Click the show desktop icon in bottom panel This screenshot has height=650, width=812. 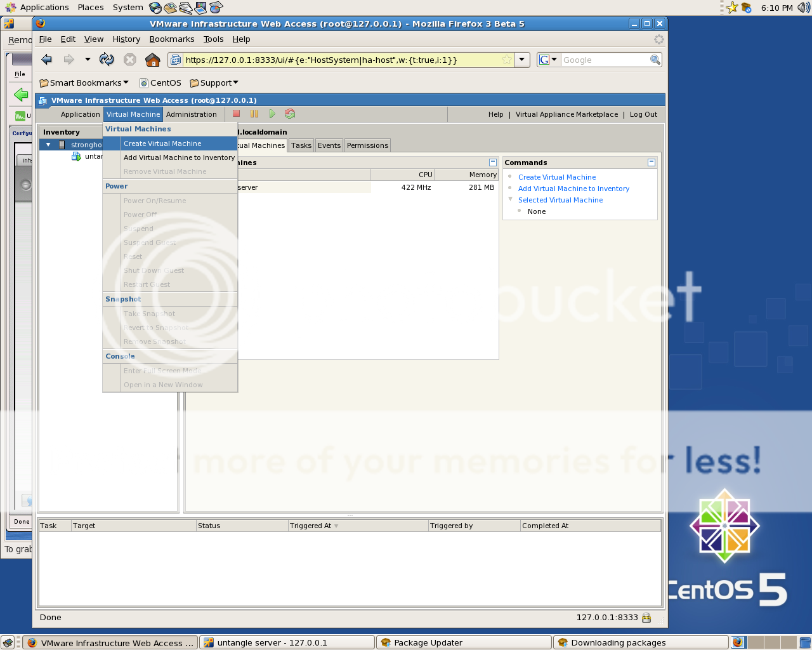click(8, 642)
